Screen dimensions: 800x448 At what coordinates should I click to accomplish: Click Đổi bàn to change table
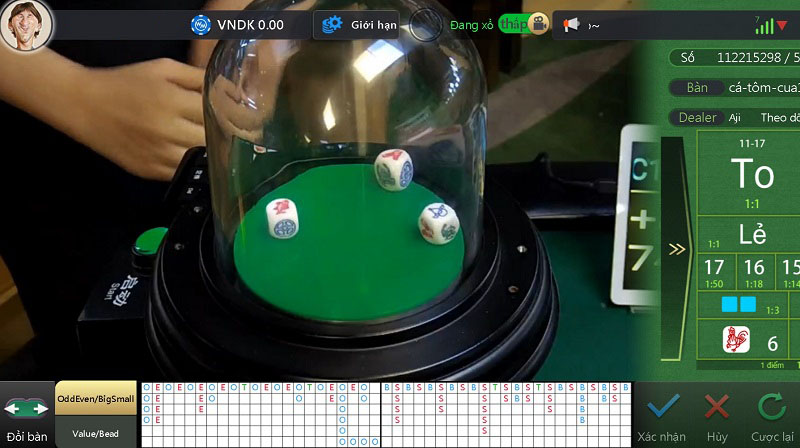pyautogui.click(x=27, y=415)
